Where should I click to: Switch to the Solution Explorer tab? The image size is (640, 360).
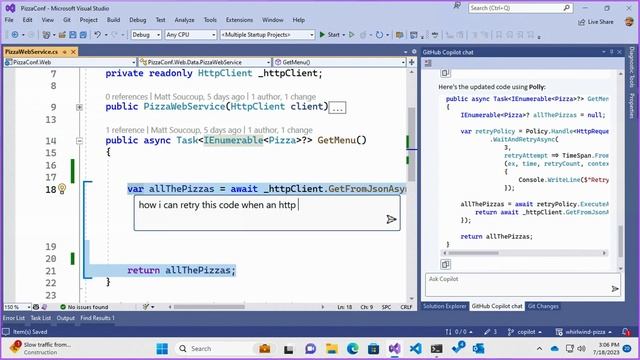[x=444, y=306]
